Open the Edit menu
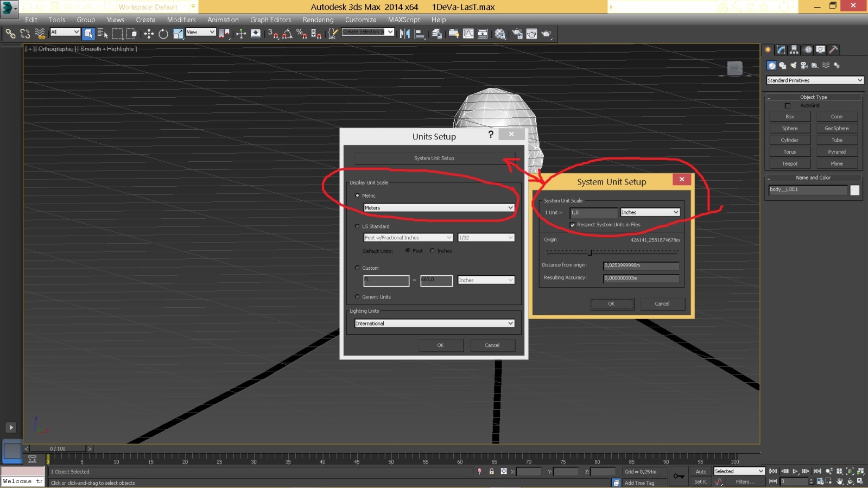Image resolution: width=868 pixels, height=488 pixels. [x=31, y=20]
